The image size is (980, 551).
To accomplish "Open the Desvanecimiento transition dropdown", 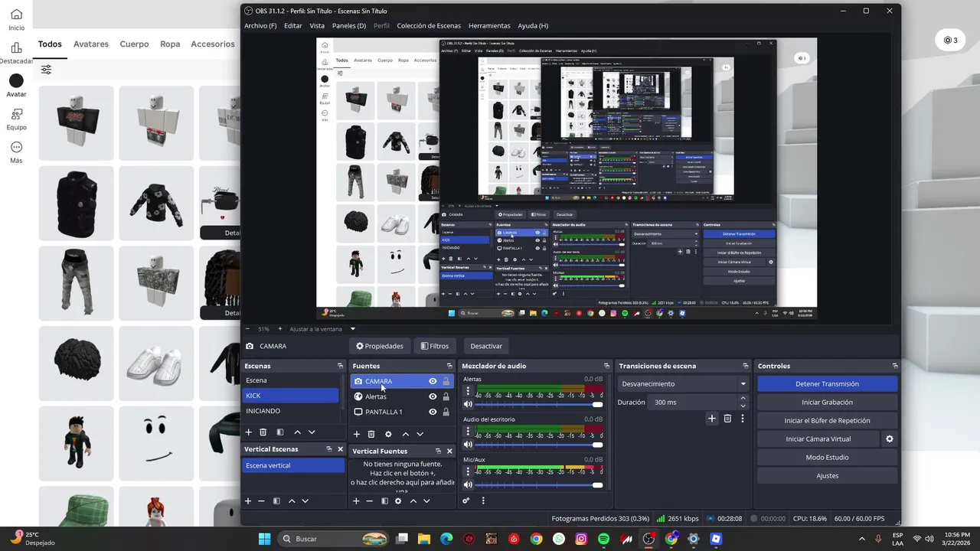I will [x=684, y=383].
